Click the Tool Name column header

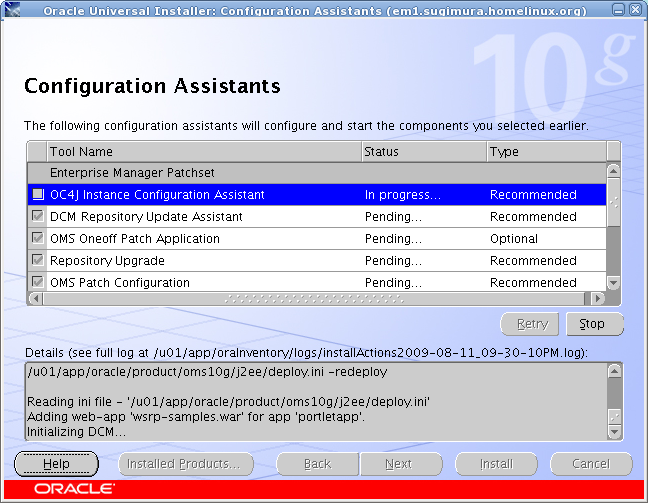(x=204, y=152)
